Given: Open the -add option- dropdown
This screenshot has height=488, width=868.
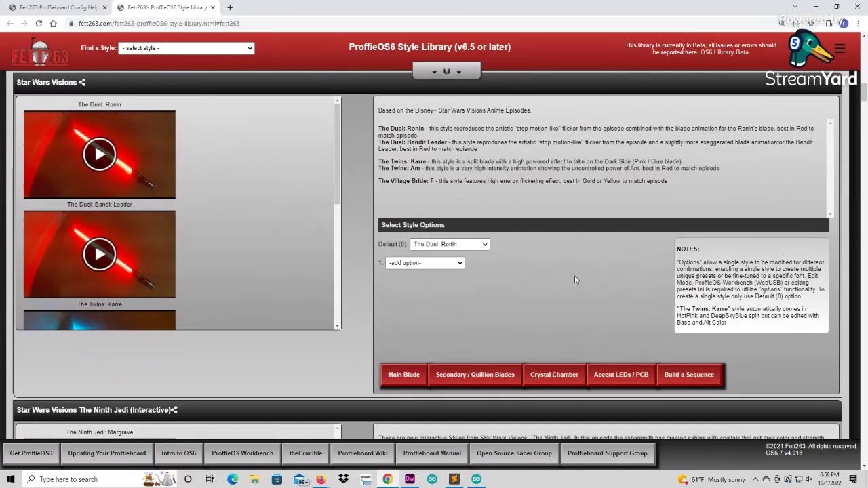Looking at the screenshot, I should pos(425,263).
